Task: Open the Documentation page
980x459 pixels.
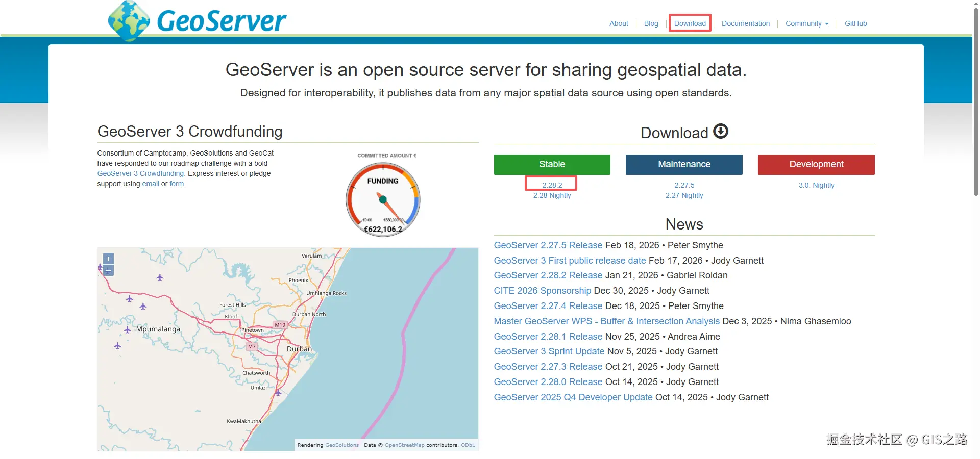Action: pos(746,23)
